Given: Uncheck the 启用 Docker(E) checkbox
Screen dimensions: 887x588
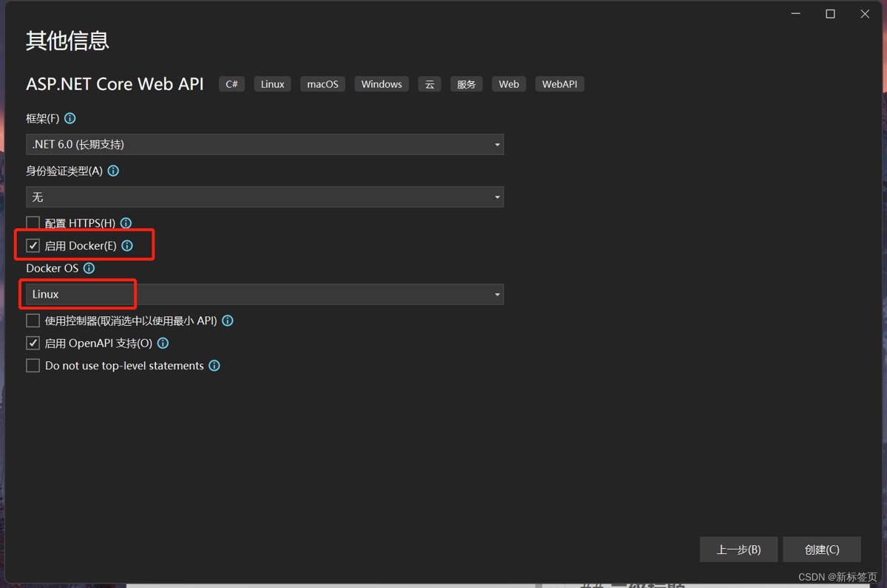Looking at the screenshot, I should click(33, 245).
